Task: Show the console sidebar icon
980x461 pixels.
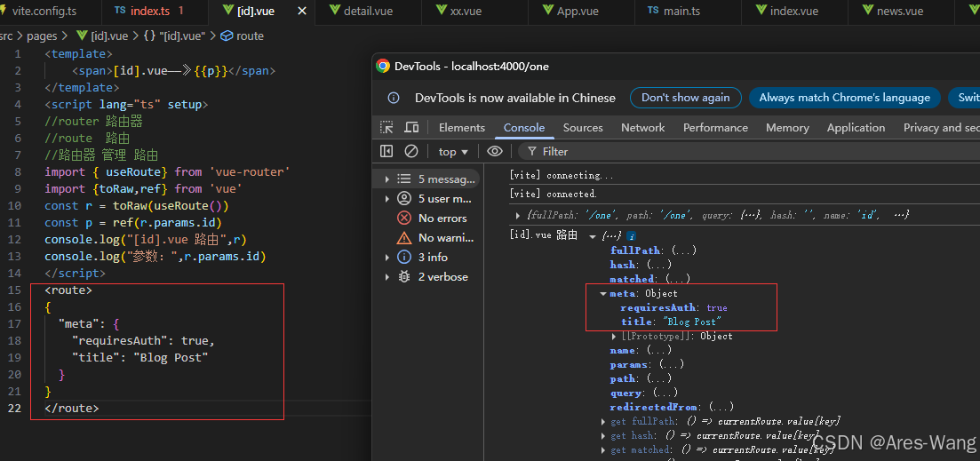Action: 386,151
